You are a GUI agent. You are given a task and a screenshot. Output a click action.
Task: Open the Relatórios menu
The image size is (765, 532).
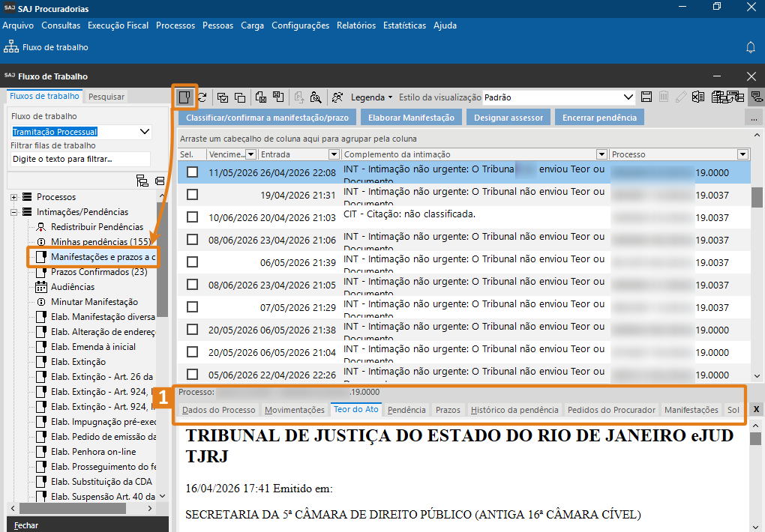(356, 25)
